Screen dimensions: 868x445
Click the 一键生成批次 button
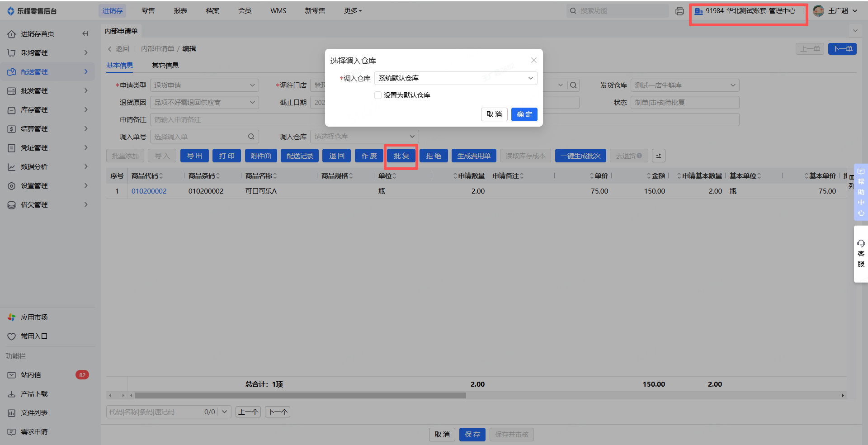(580, 156)
